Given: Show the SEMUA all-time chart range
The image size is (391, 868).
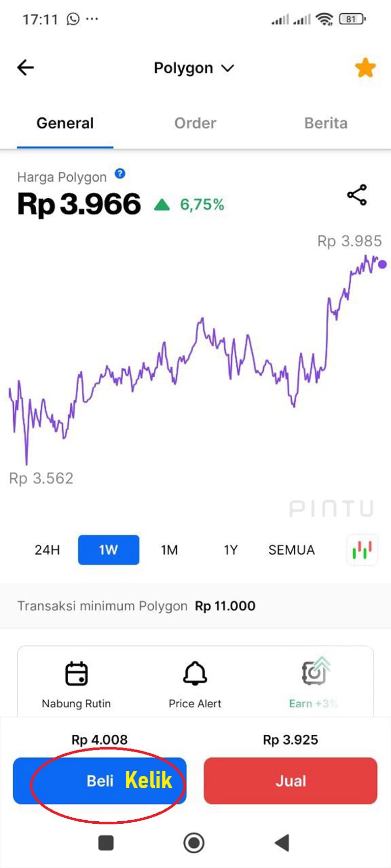Looking at the screenshot, I should click(x=292, y=550).
